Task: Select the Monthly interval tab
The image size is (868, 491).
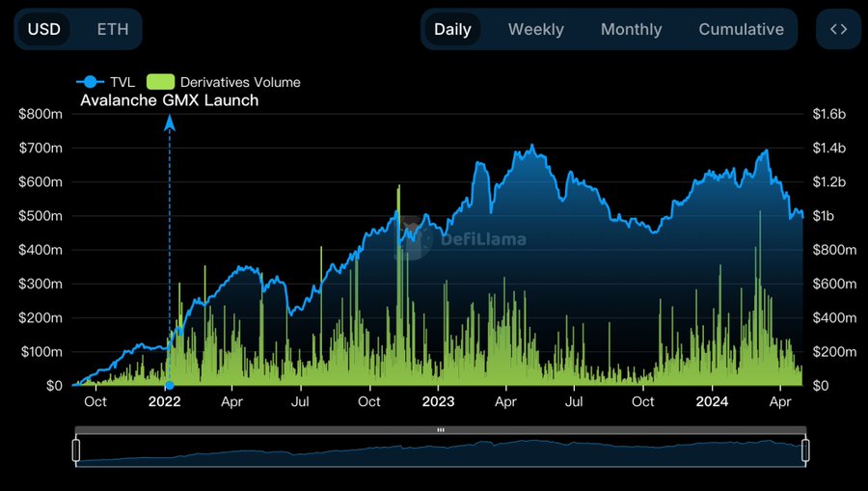Action: pyautogui.click(x=631, y=29)
